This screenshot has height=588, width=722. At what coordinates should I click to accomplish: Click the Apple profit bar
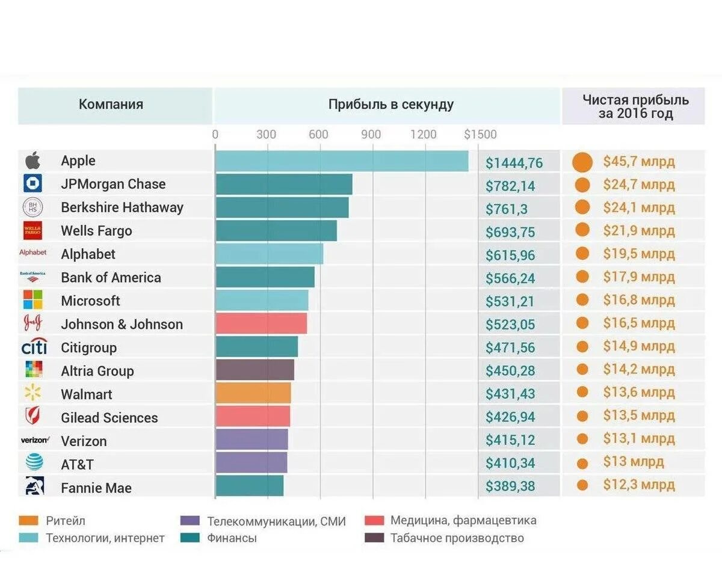pos(342,161)
